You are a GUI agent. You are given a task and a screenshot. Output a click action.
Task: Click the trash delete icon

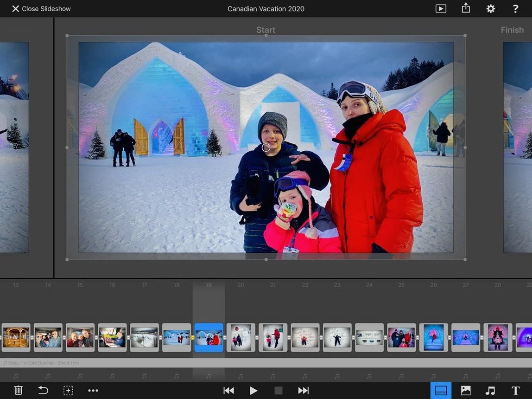pyautogui.click(x=19, y=390)
